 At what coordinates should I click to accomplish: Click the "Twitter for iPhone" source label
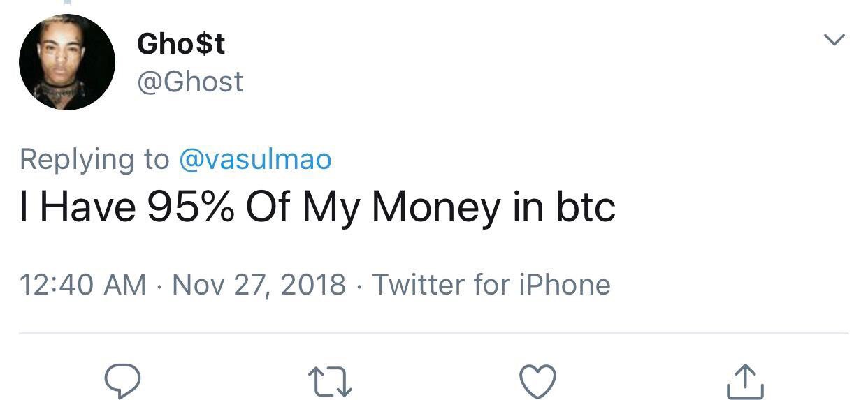(491, 285)
